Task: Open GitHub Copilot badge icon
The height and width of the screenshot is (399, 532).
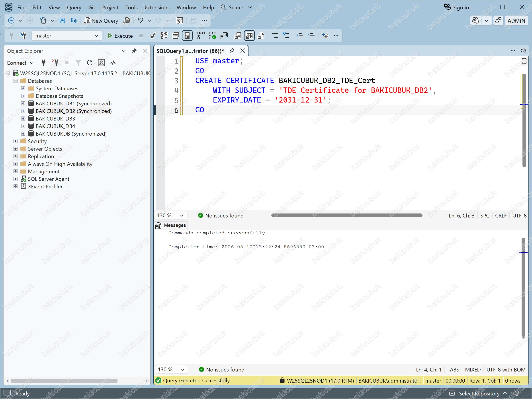Action: tap(475, 21)
